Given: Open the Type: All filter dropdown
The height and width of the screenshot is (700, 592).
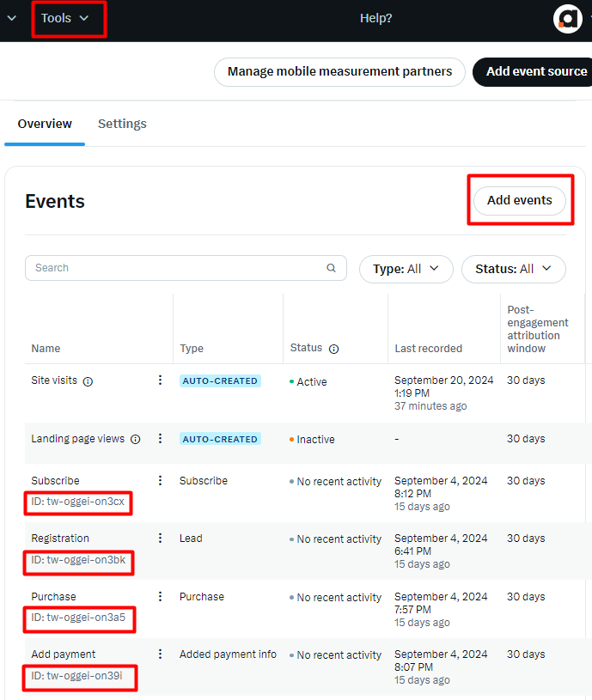Looking at the screenshot, I should tap(406, 269).
